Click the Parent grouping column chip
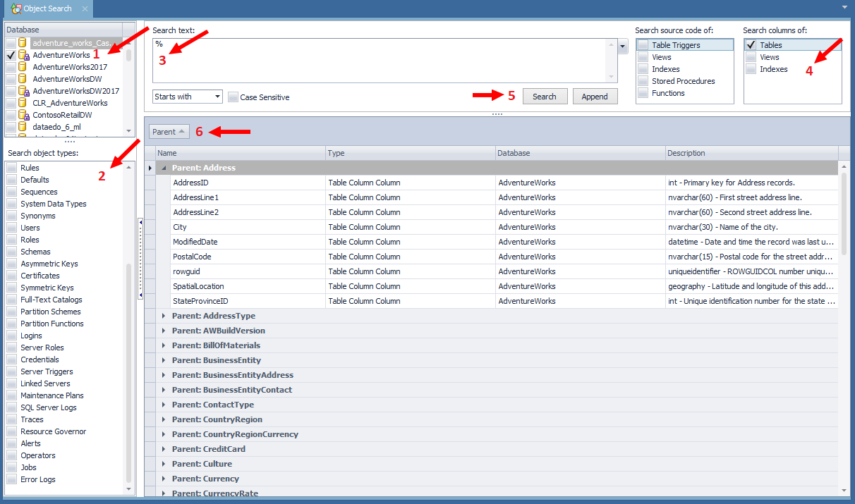This screenshot has width=855, height=504. point(169,132)
